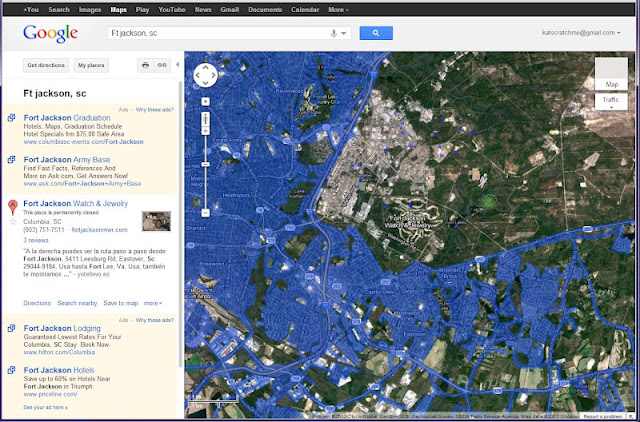Click the microphone voice search icon
Screen dimensions: 640x422
pos(333,33)
